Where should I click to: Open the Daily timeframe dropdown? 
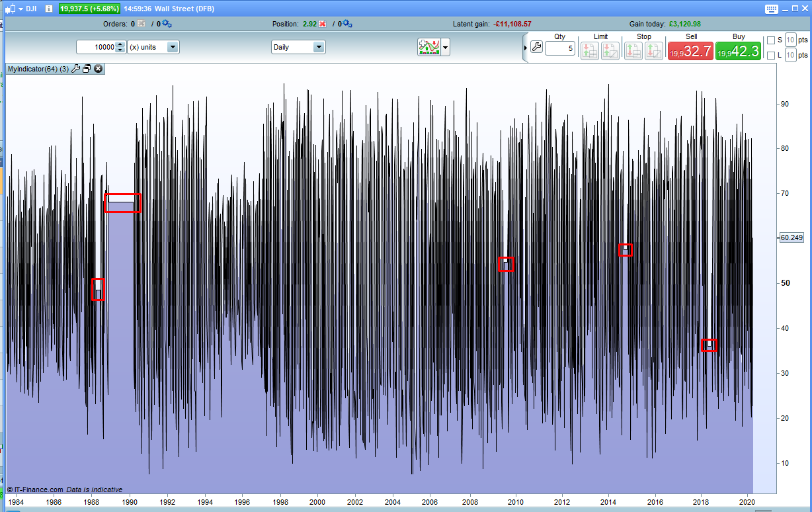tap(318, 47)
